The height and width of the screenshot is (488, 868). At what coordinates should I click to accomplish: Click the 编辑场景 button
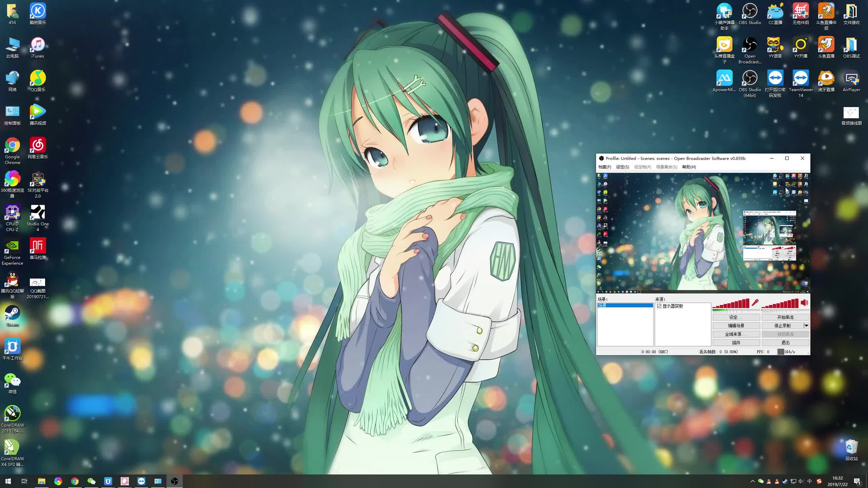[736, 326]
